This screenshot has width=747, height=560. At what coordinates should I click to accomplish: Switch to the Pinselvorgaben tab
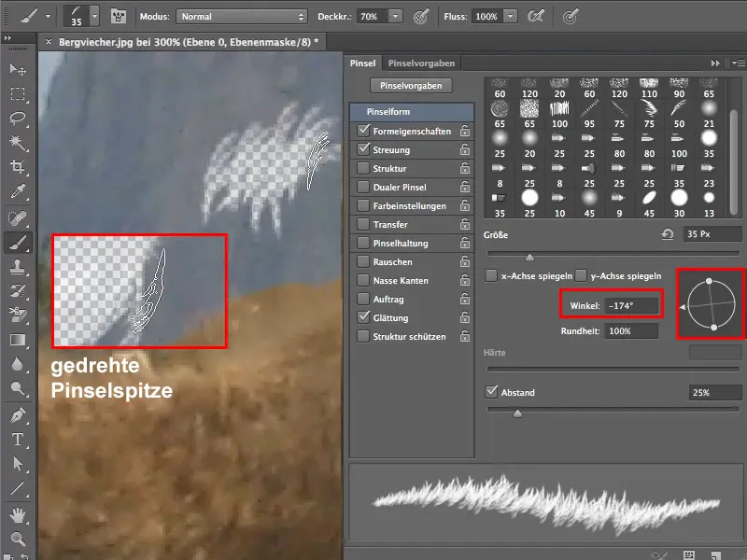pyautogui.click(x=421, y=63)
